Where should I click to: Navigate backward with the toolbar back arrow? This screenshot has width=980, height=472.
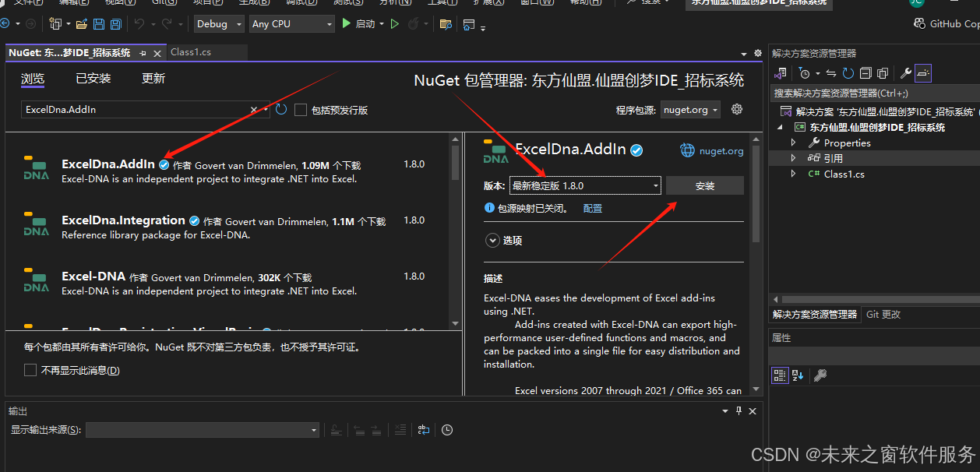point(5,24)
